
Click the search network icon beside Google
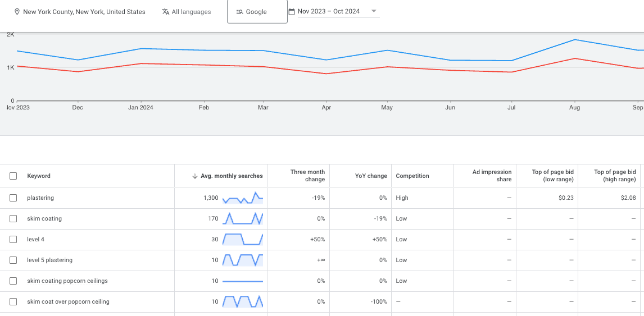(239, 12)
